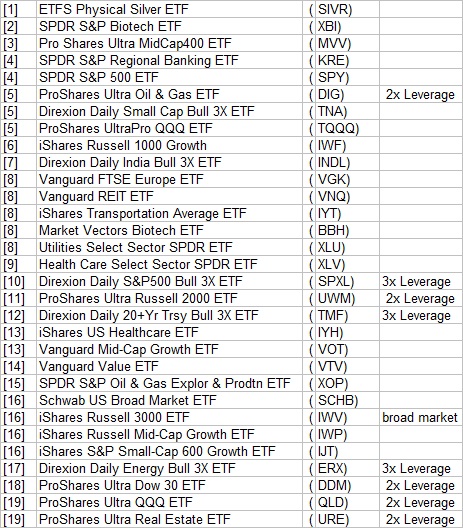Click Direxion Daily Small Cap Bull 3X ETF

coord(169,111)
